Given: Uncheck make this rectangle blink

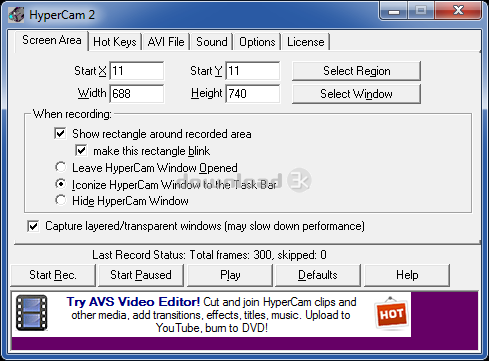Looking at the screenshot, I should (81, 150).
